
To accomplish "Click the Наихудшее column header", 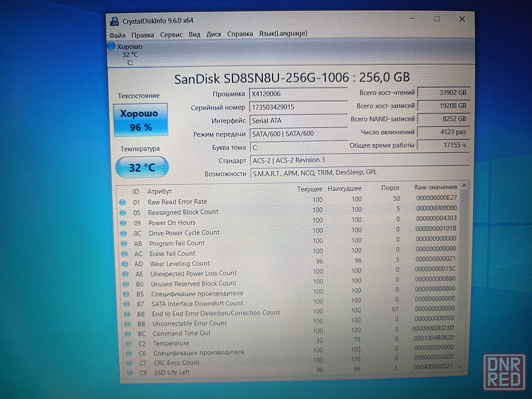I will coord(344,188).
